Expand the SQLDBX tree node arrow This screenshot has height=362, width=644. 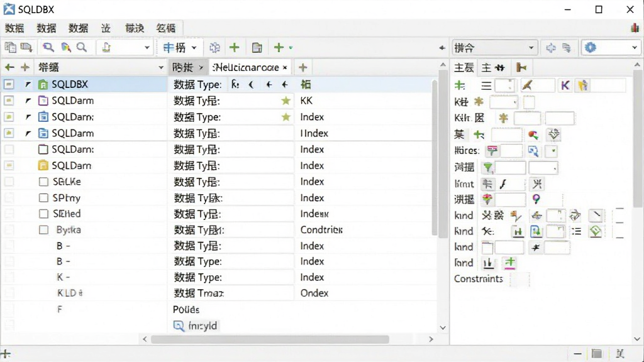(28, 84)
